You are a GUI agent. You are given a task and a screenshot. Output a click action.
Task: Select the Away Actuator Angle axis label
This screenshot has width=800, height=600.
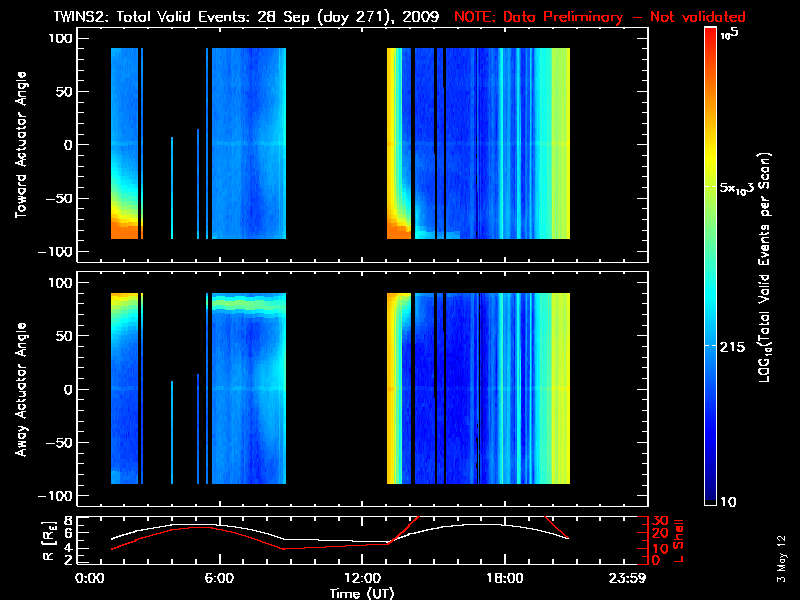21,390
